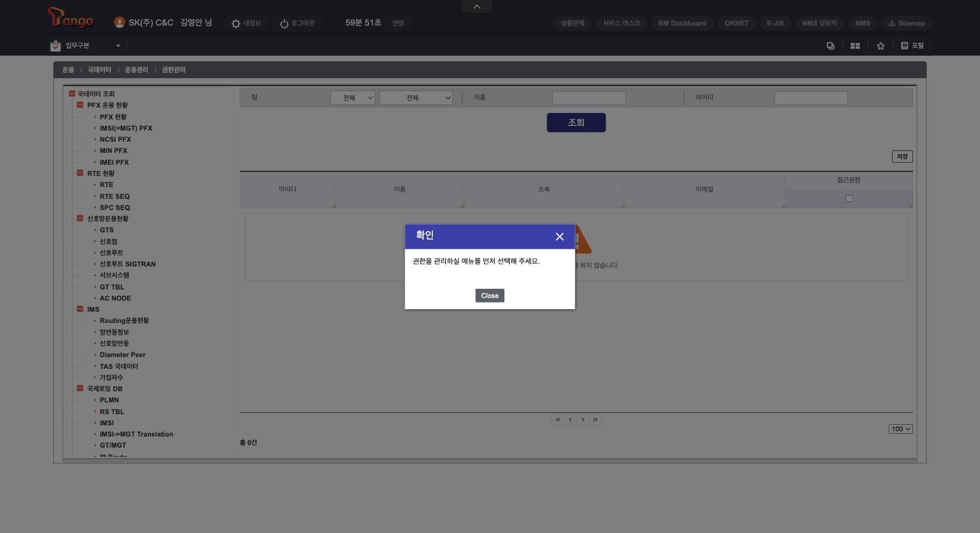Click the 아이디 input field

pyautogui.click(x=811, y=98)
